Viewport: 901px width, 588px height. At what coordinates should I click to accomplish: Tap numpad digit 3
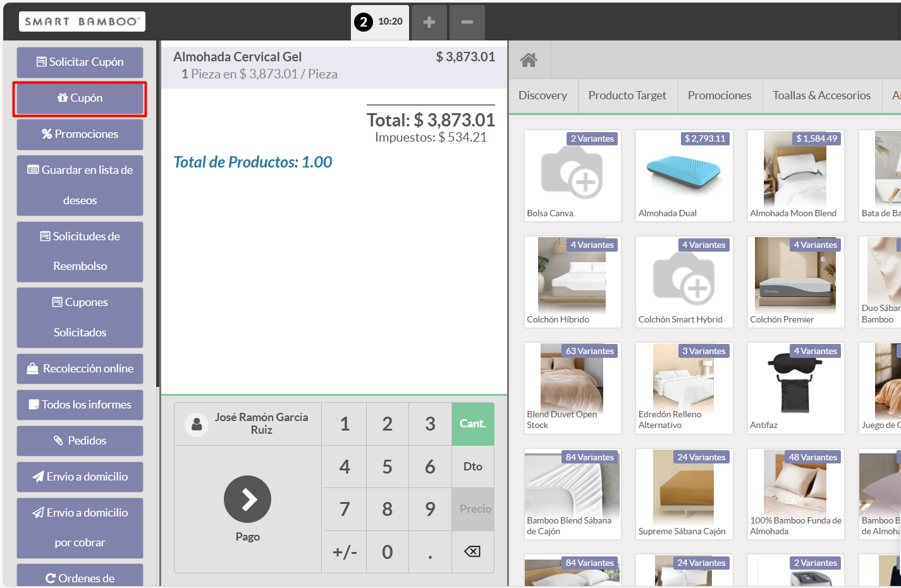click(430, 424)
